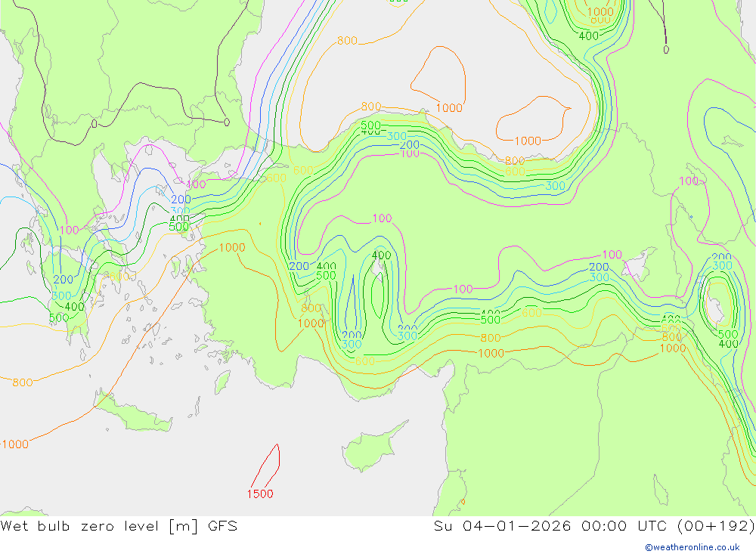The width and height of the screenshot is (756, 554).
Task: Click the red '1500' contour label
Action: point(260,494)
